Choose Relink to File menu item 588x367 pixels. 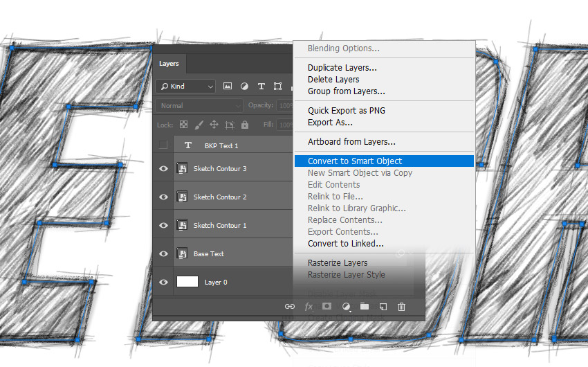(336, 196)
